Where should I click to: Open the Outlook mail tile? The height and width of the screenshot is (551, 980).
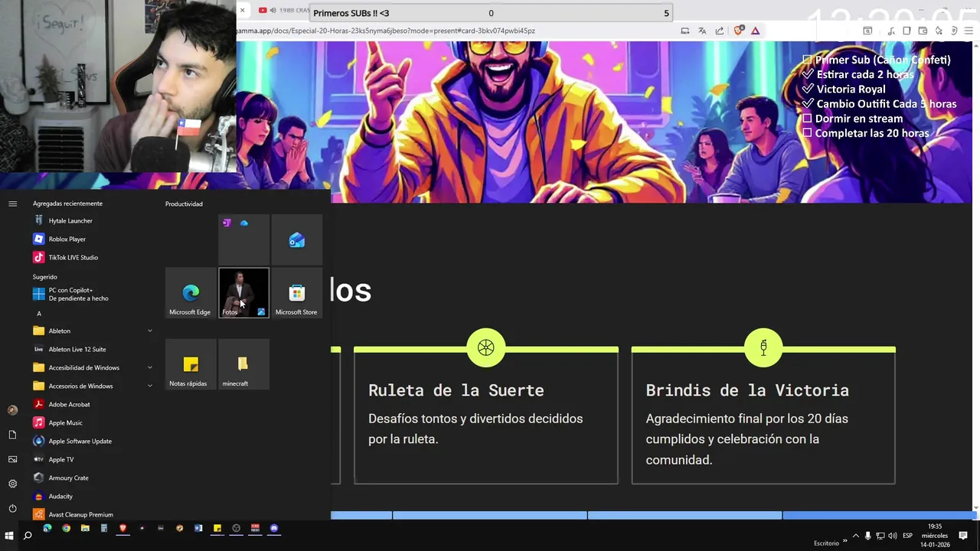point(296,240)
